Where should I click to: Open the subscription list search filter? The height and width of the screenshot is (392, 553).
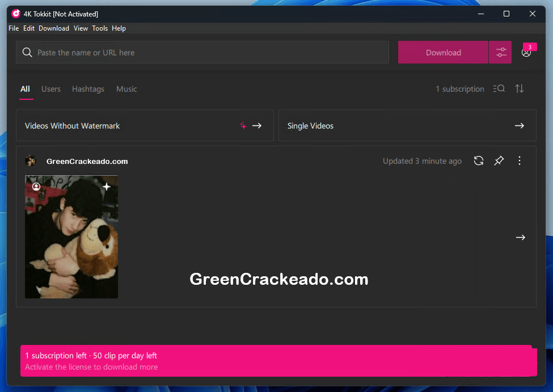499,88
